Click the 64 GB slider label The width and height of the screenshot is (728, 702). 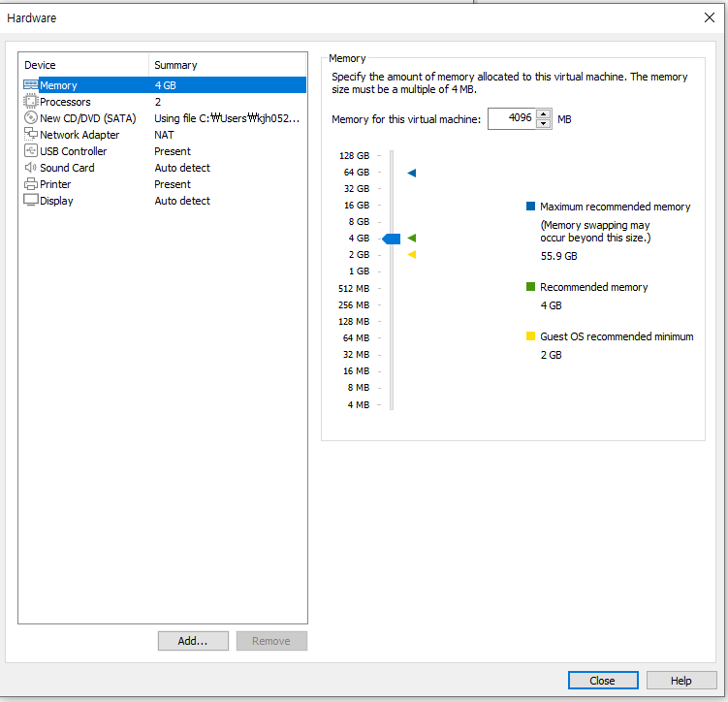(357, 173)
